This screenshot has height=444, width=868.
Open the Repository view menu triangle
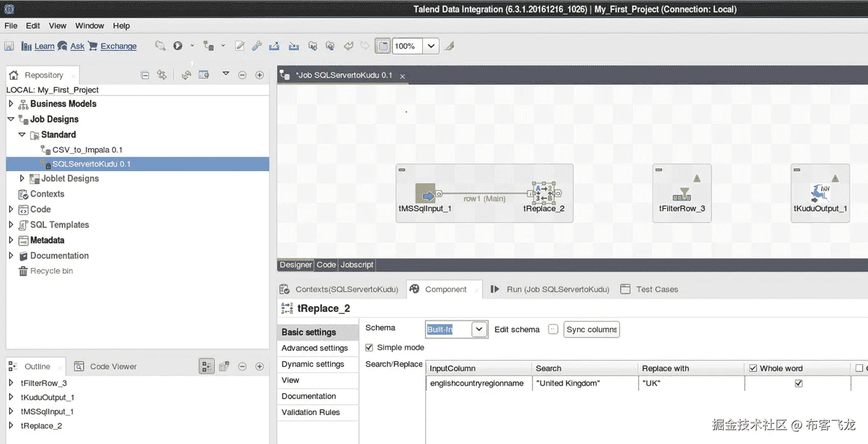[x=226, y=73]
